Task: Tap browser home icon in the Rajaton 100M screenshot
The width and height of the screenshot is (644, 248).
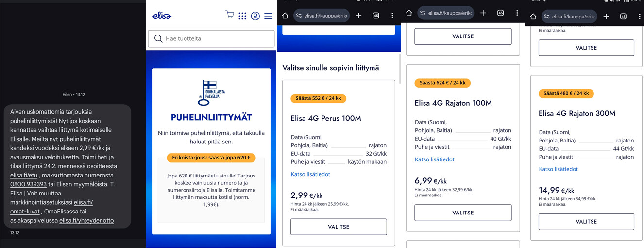Action: coord(409,13)
